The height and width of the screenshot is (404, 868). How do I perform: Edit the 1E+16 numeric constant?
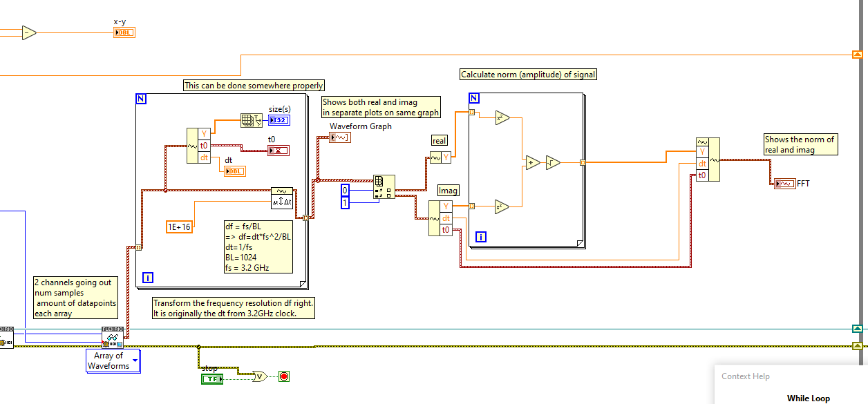click(180, 226)
